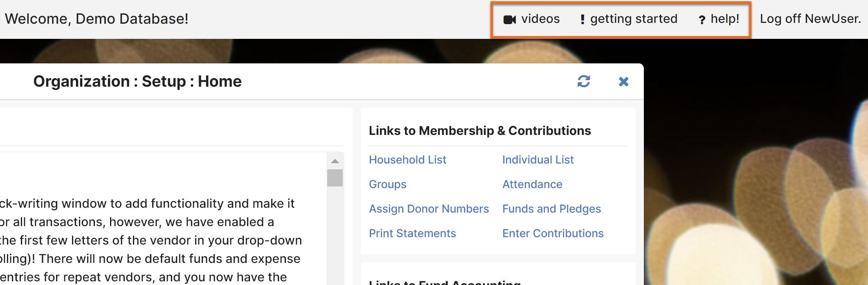
Task: Refresh the Organization Setup Home panel
Action: click(x=584, y=81)
